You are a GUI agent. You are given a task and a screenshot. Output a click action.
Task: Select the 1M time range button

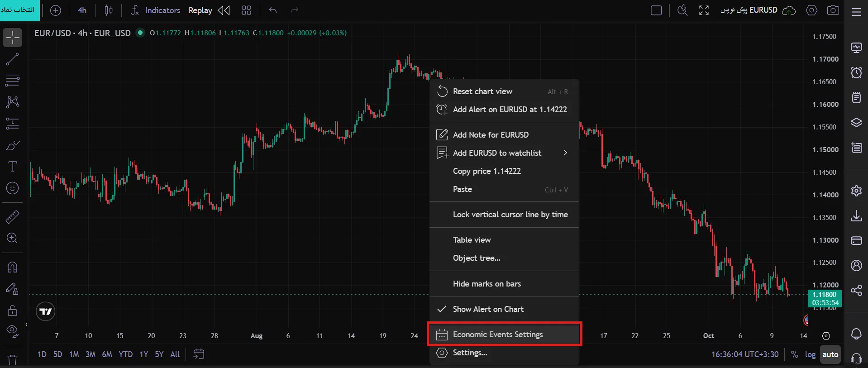pyautogui.click(x=74, y=354)
